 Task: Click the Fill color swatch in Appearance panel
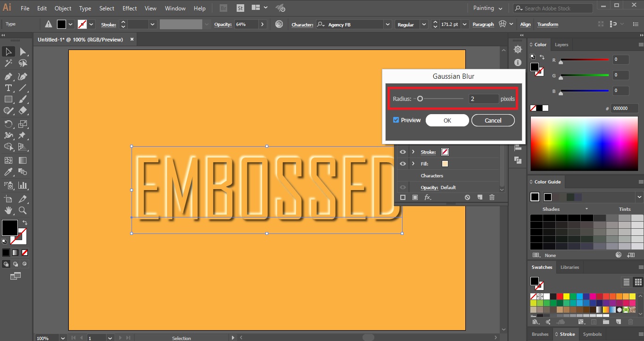[x=445, y=164]
